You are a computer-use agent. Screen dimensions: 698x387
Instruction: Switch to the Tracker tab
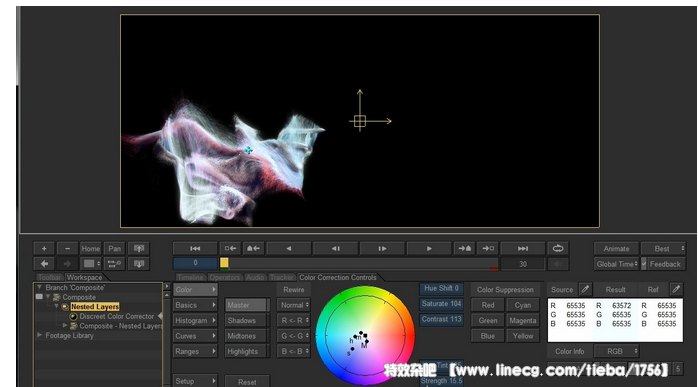coord(281,277)
